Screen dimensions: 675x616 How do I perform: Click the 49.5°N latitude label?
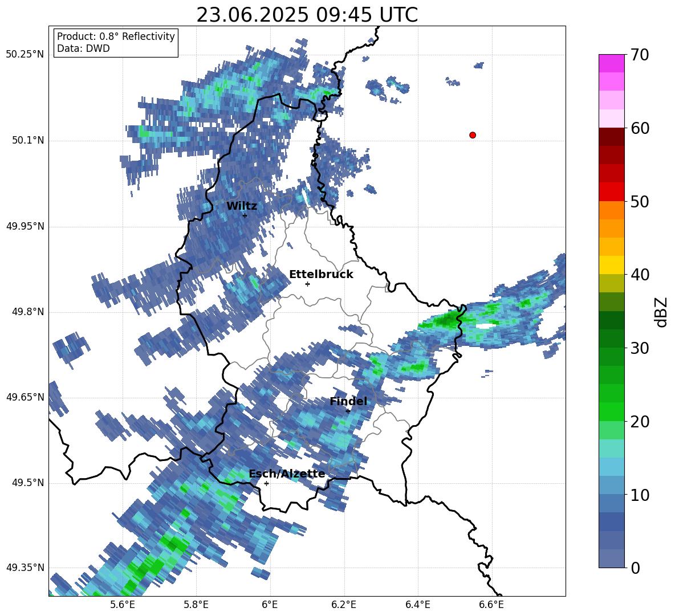click(x=28, y=483)
